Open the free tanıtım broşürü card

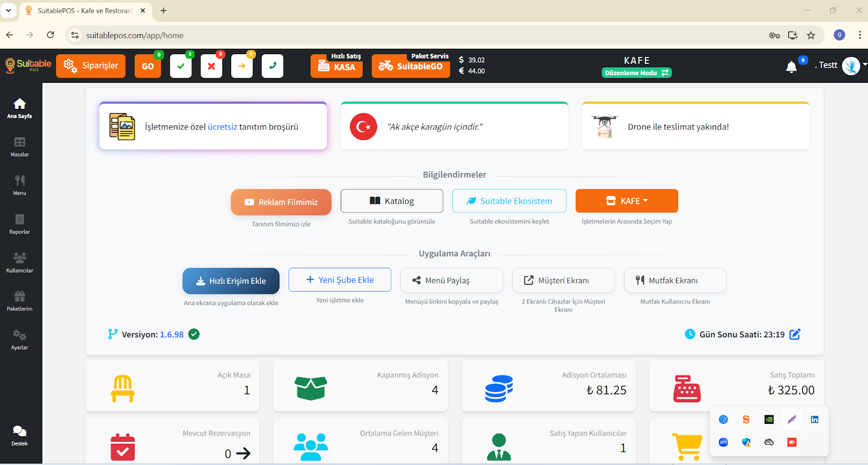[x=213, y=126]
